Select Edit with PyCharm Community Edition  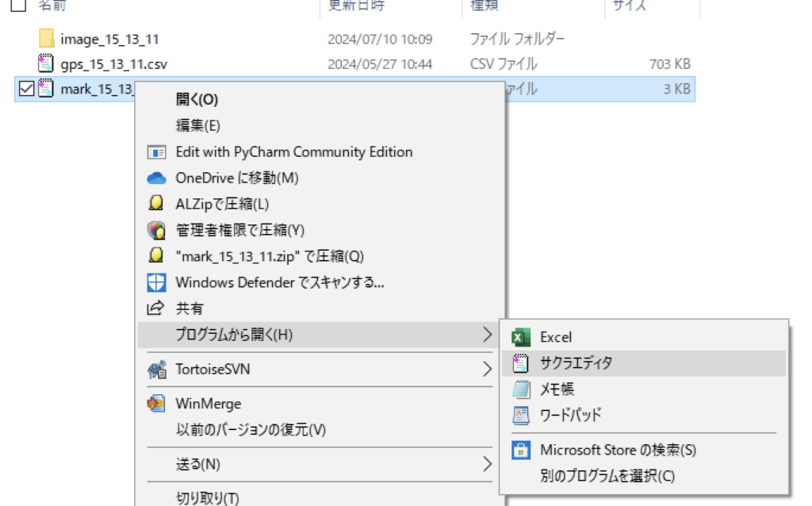(x=294, y=152)
